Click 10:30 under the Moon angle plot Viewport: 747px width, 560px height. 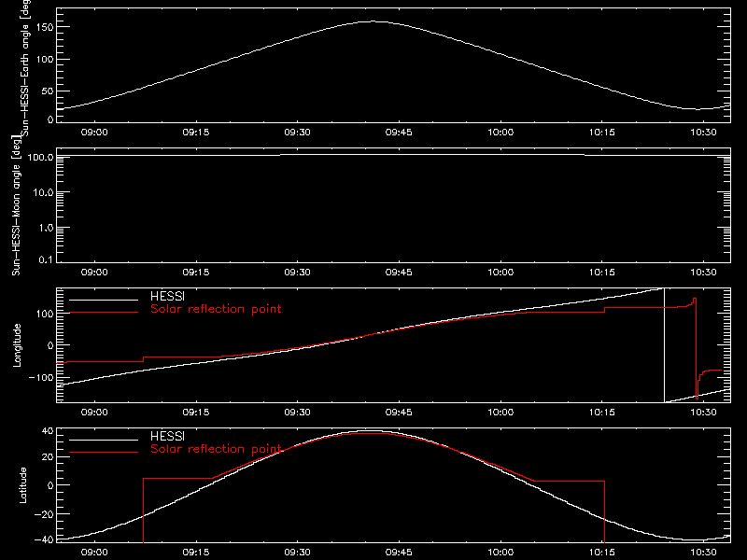coord(704,273)
